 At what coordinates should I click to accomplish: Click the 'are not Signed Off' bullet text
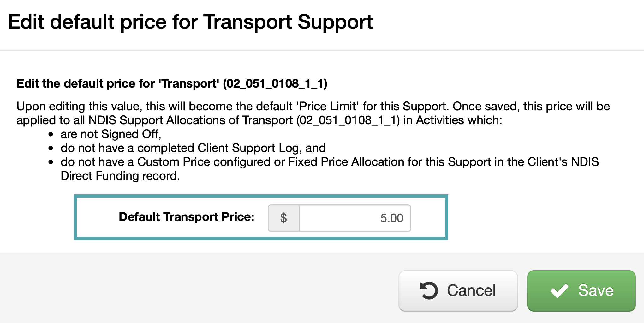[110, 134]
